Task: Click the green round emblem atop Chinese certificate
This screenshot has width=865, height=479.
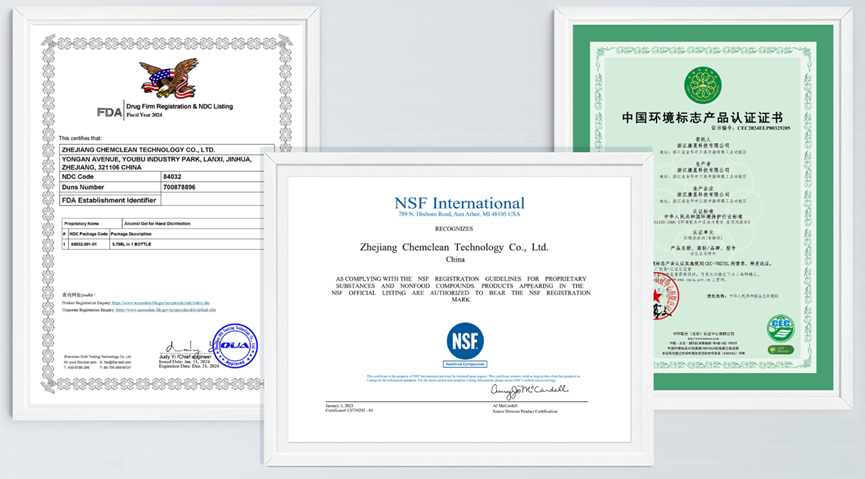Action: [703, 86]
